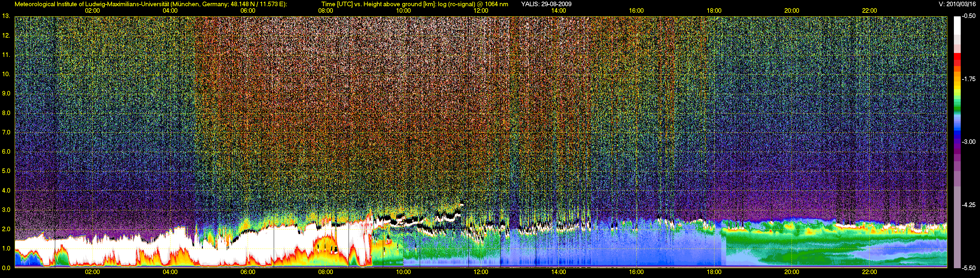Select the 'log (rc-signal) @ 1064 nm' caption

(473, 4)
